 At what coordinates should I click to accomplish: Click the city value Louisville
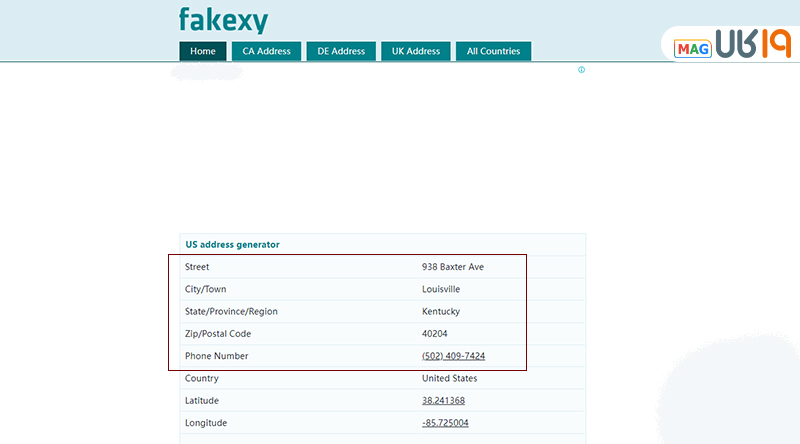[441, 289]
